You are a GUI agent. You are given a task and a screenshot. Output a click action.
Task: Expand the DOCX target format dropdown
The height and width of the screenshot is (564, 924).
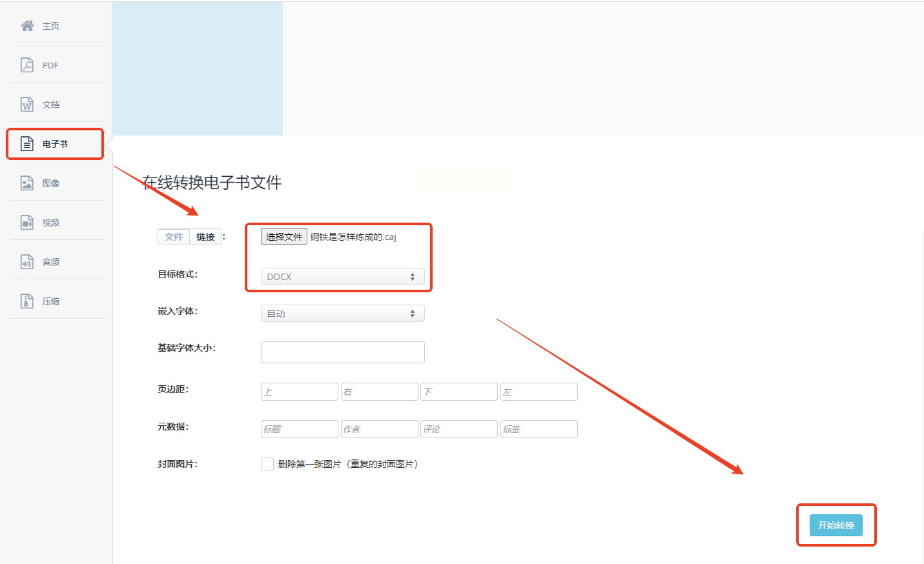point(343,277)
